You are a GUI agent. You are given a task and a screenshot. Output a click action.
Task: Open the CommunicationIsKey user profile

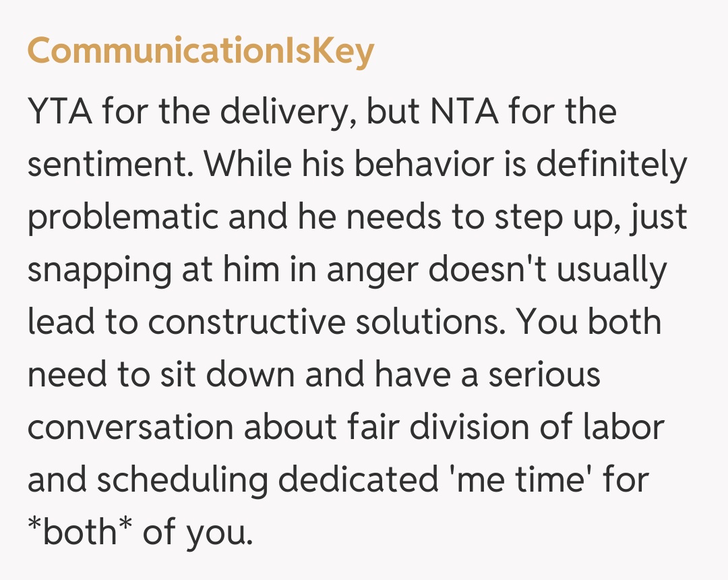(x=200, y=51)
